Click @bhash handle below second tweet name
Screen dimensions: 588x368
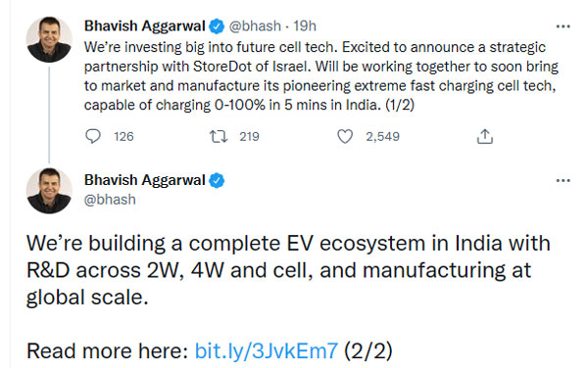click(x=110, y=200)
